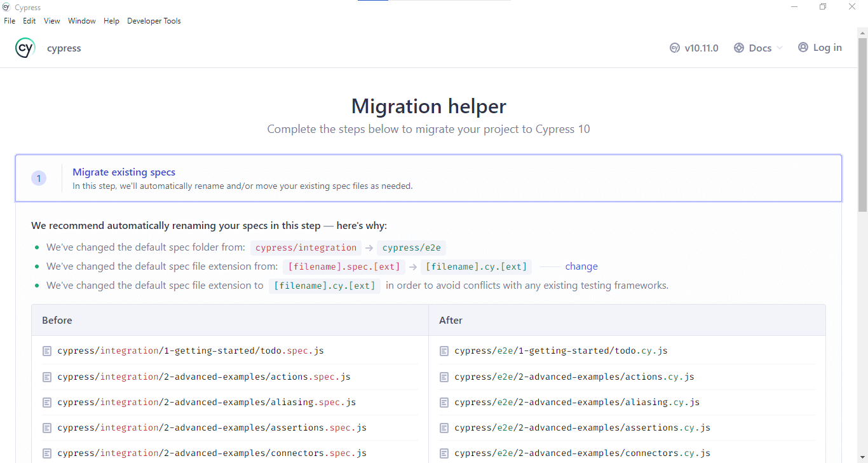The width and height of the screenshot is (868, 463).
Task: Click the file icon beside todo.cy.js
Action: [444, 350]
